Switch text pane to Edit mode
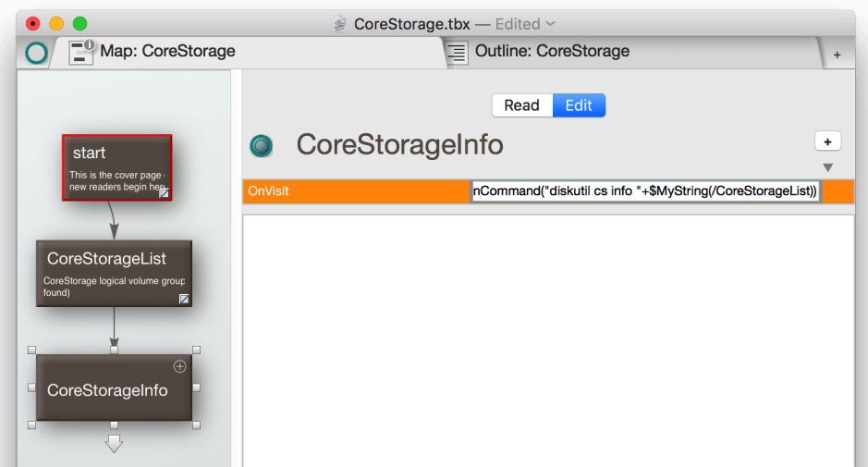 579,105
